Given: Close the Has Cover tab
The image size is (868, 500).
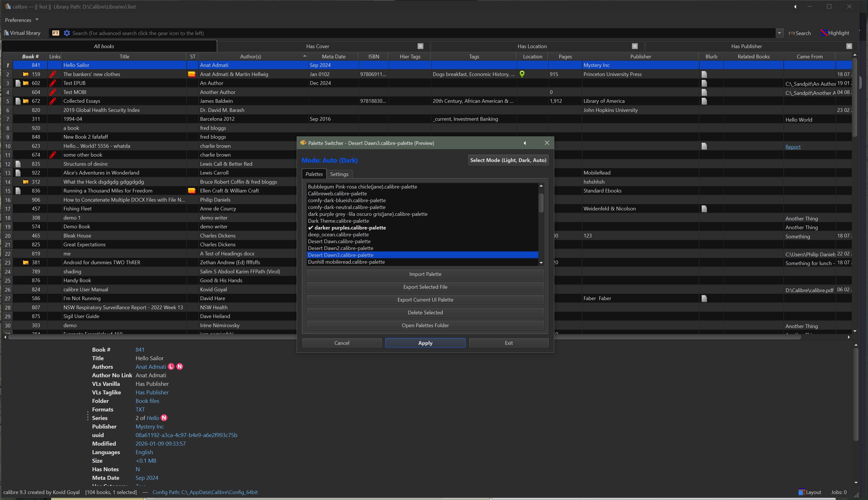Looking at the screenshot, I should (420, 46).
